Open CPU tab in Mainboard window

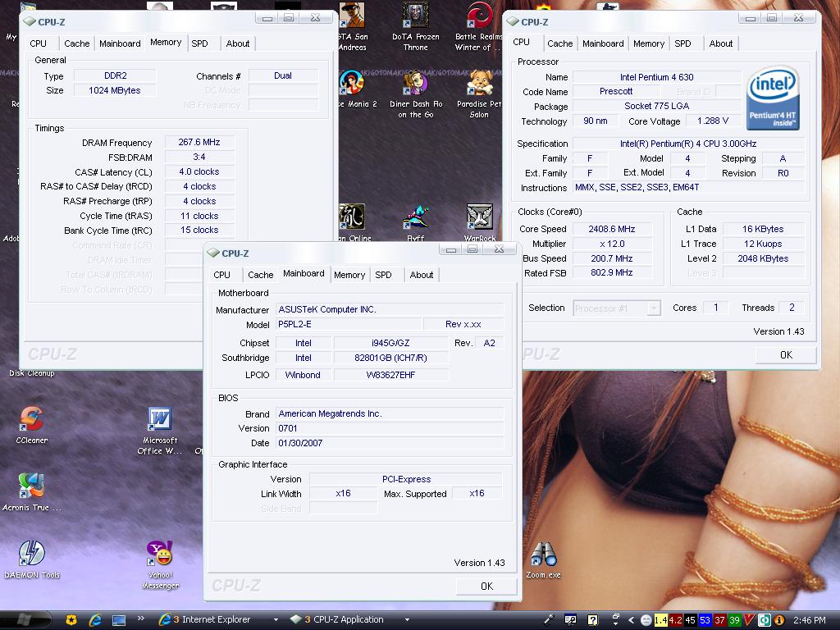221,275
